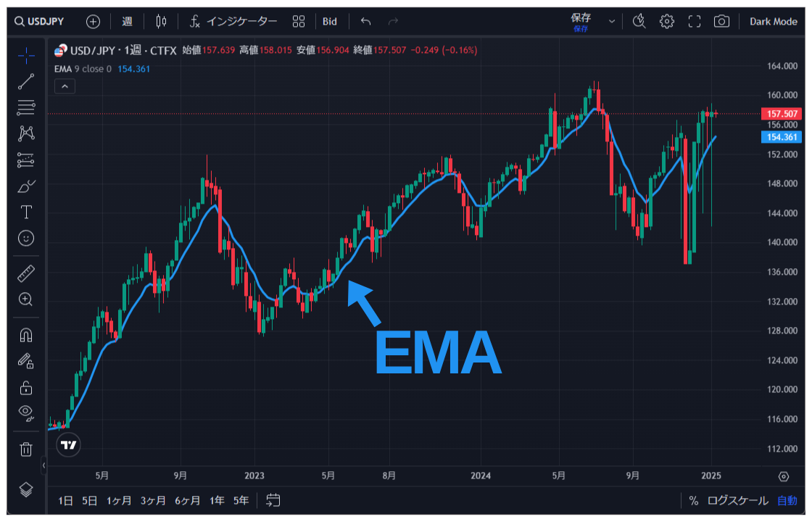Screen dimensions: 812x522
Task: Select the 5年 date range
Action: coord(241,501)
